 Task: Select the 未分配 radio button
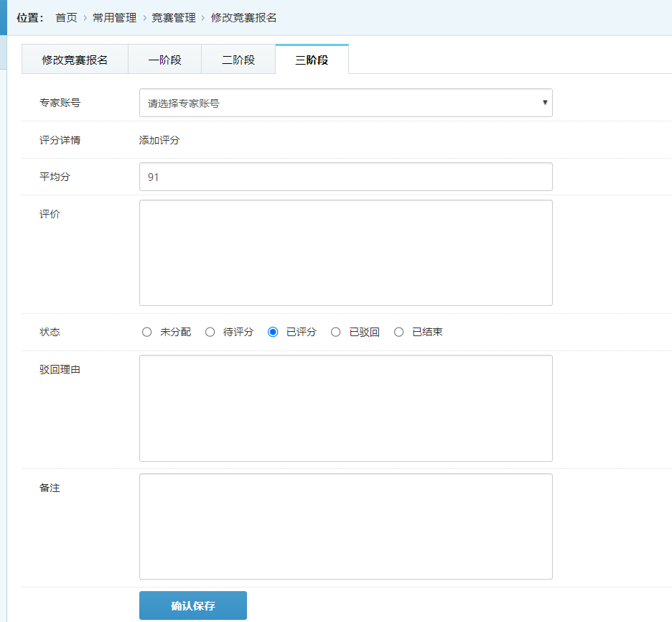[147, 332]
